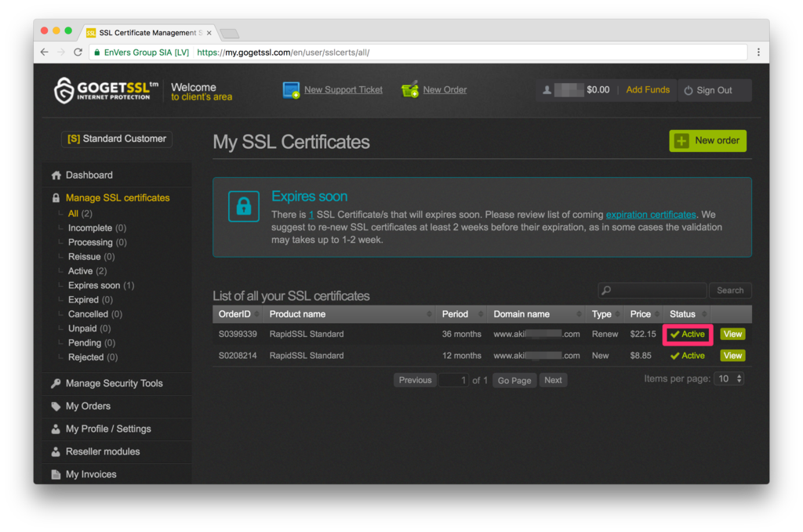The width and height of the screenshot is (803, 532).
Task: Click the plus icon on New order button
Action: pyautogui.click(x=681, y=141)
